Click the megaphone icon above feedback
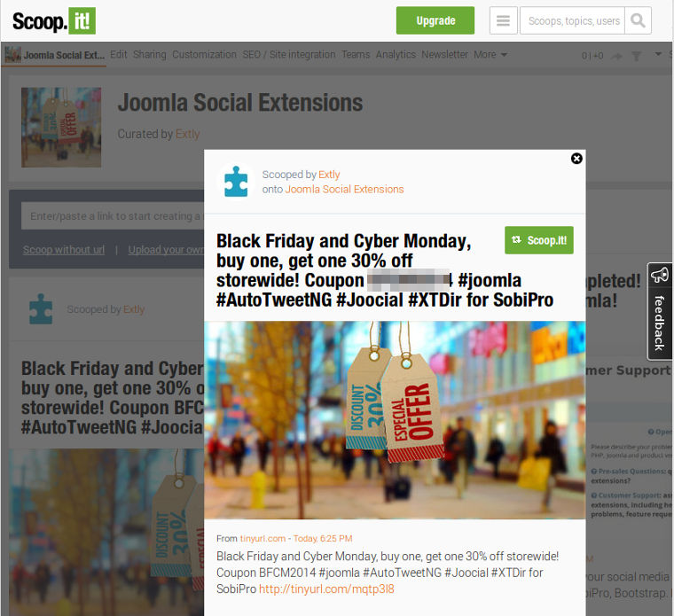This screenshot has width=674, height=616. tap(660, 275)
